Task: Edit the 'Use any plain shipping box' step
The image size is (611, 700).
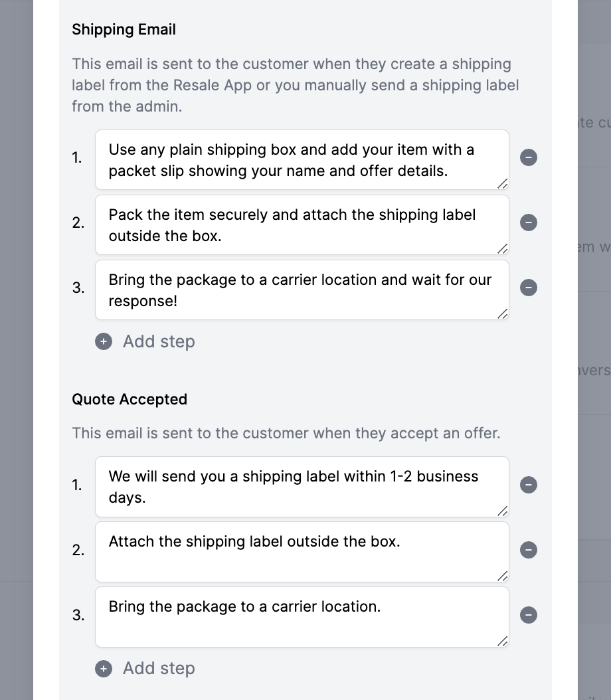Action: (302, 160)
